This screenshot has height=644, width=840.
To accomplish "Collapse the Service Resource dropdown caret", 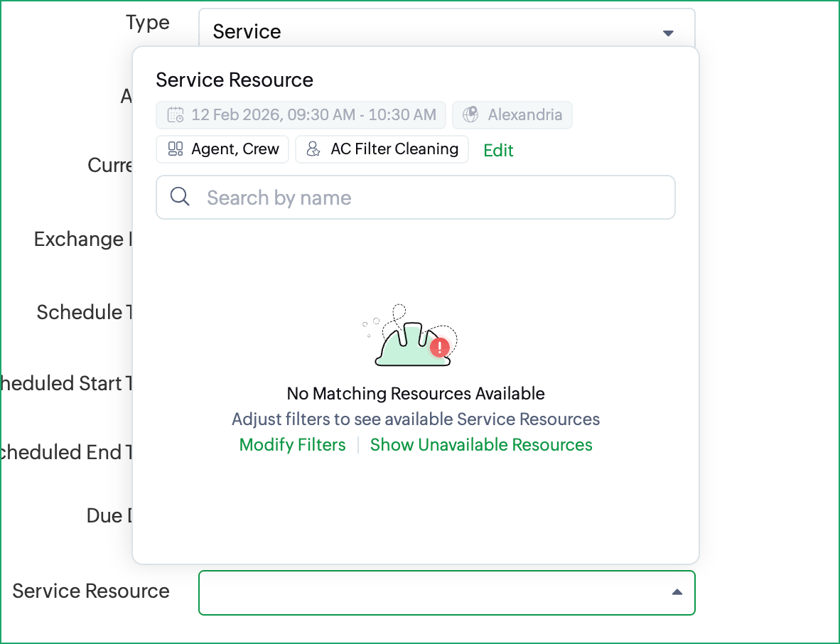I will click(677, 592).
